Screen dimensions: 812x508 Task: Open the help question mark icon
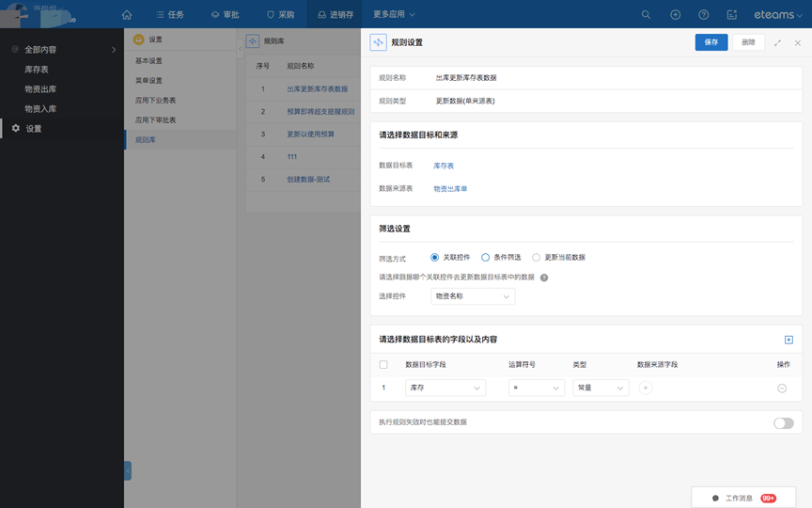point(703,15)
